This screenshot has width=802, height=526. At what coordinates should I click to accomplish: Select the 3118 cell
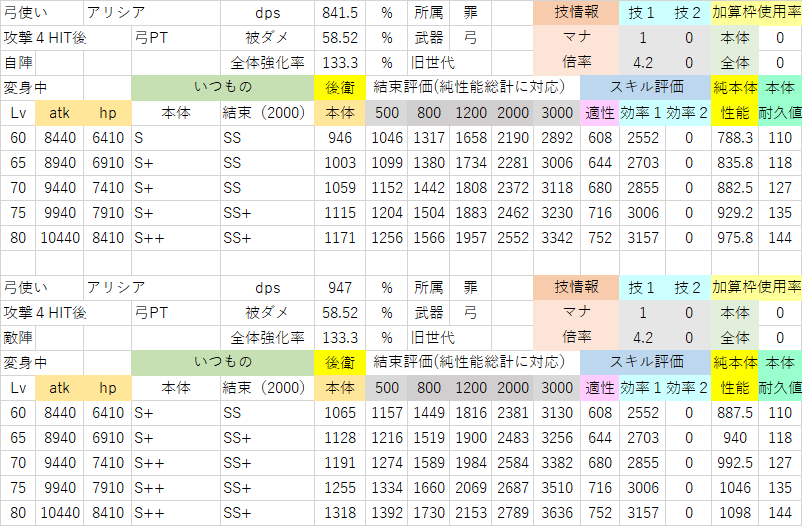556,188
